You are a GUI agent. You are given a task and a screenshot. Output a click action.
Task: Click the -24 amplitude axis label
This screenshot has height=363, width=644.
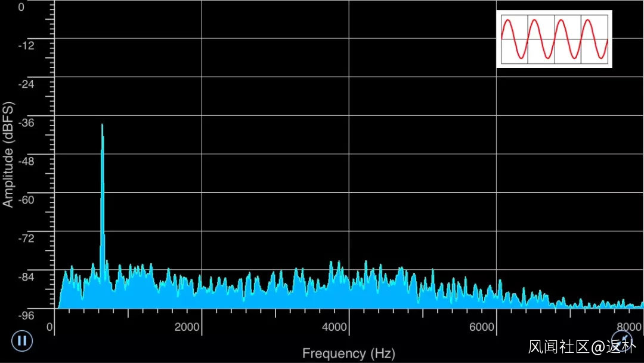pyautogui.click(x=26, y=84)
